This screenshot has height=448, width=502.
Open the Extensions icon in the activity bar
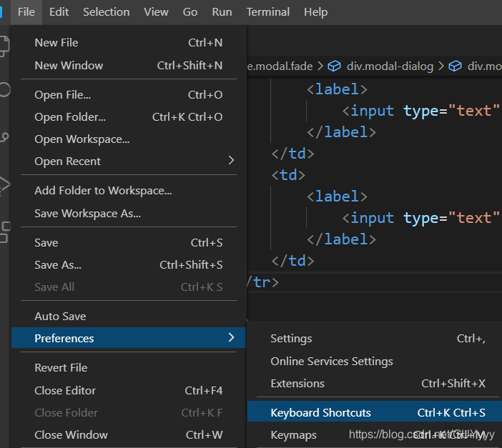tap(4, 230)
